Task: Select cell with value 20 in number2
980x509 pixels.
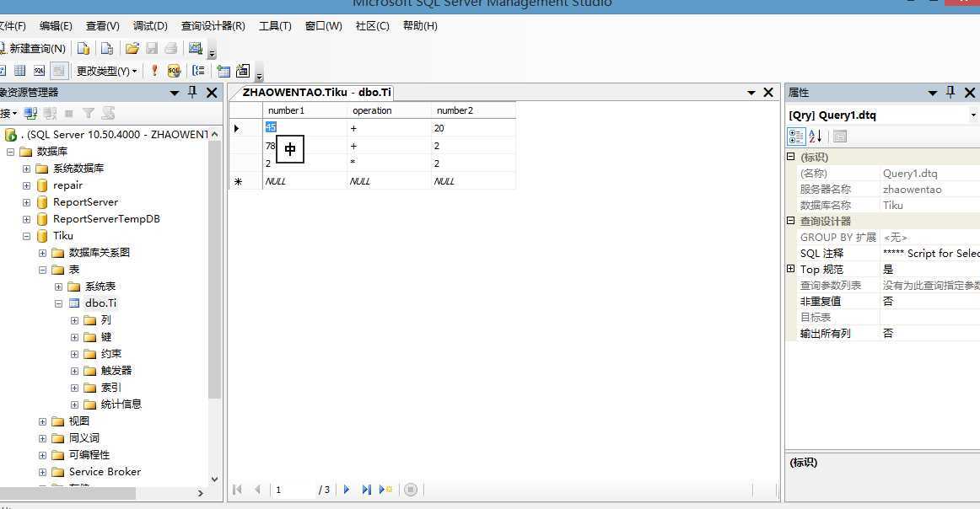Action: (473, 128)
